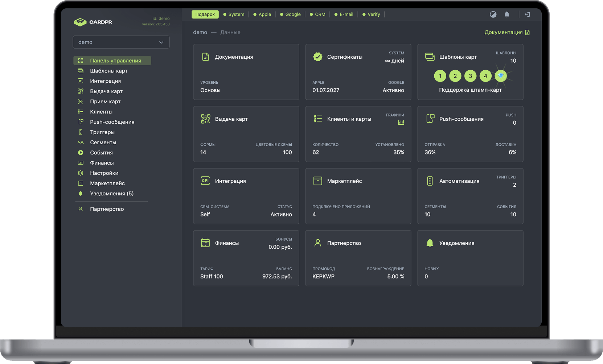Click Настройки gear sidebar icon
The image size is (603, 364).
tap(81, 173)
